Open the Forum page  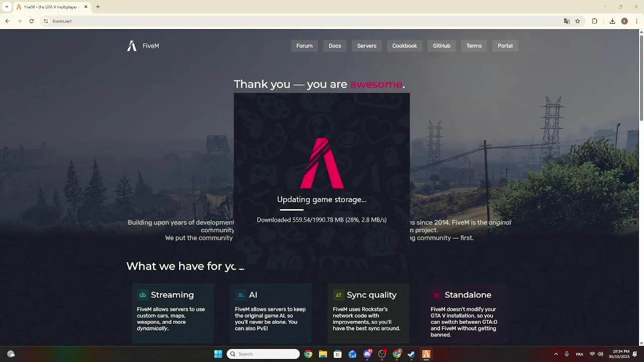coord(304,46)
